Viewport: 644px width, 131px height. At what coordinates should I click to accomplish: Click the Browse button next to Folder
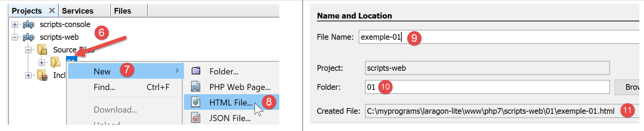coord(627,87)
